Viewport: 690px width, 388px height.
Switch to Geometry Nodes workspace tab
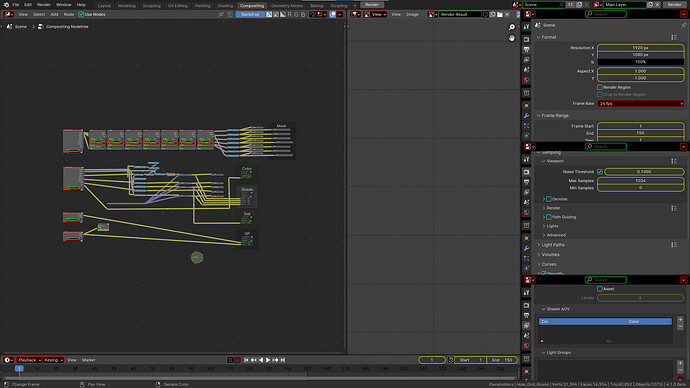tap(287, 6)
